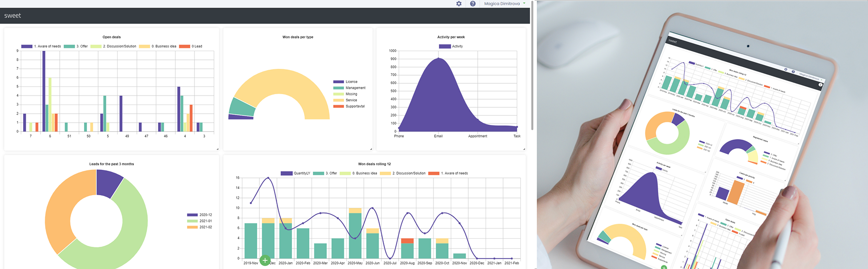Click the green plus add button

click(x=265, y=260)
